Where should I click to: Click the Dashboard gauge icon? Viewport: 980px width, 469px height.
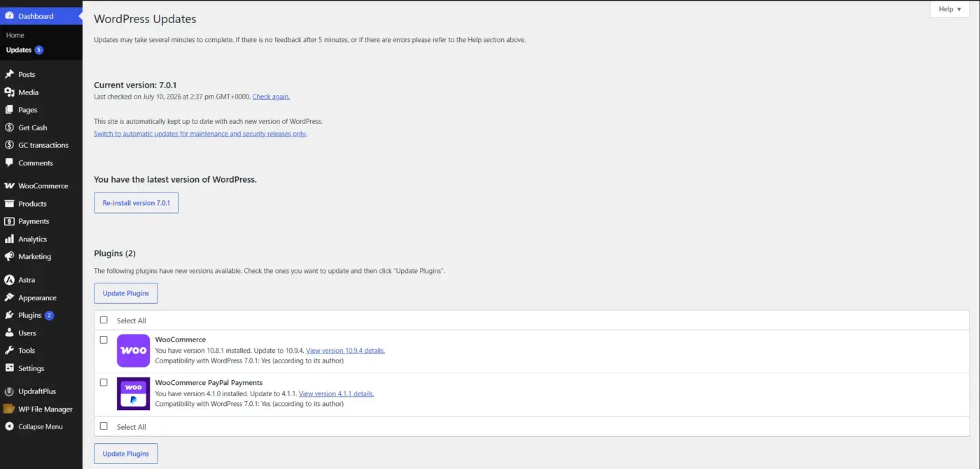tap(9, 16)
